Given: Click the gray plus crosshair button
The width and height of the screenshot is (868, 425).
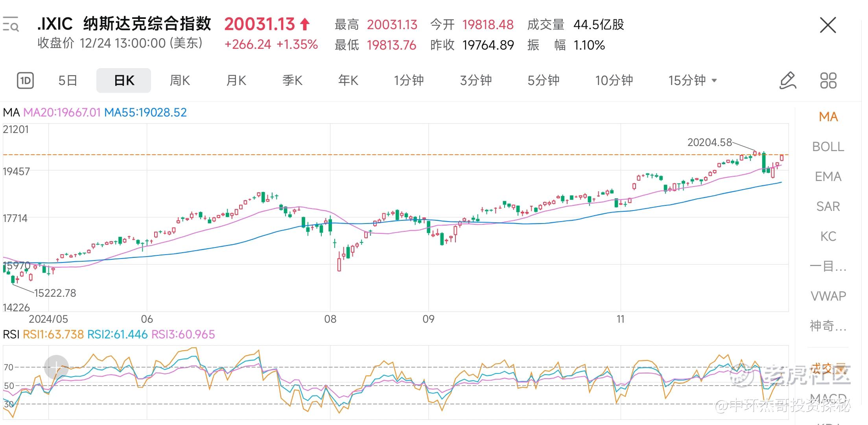Looking at the screenshot, I should [x=56, y=367].
